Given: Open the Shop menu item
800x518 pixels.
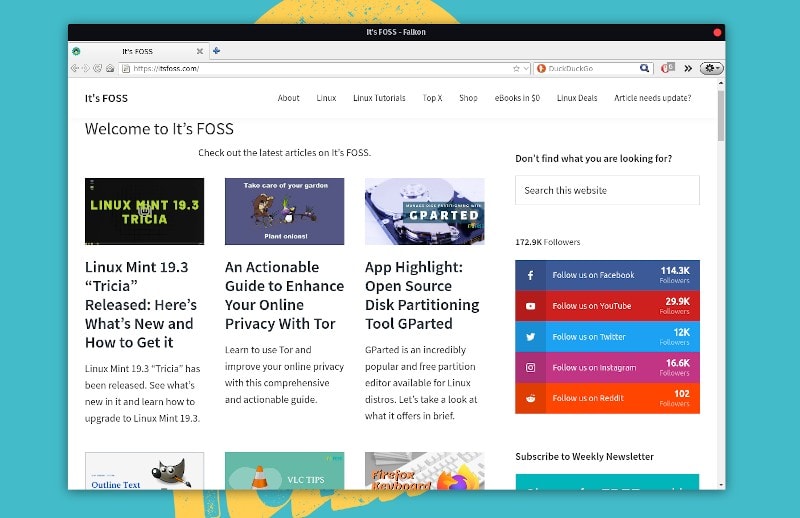Looking at the screenshot, I should point(468,98).
